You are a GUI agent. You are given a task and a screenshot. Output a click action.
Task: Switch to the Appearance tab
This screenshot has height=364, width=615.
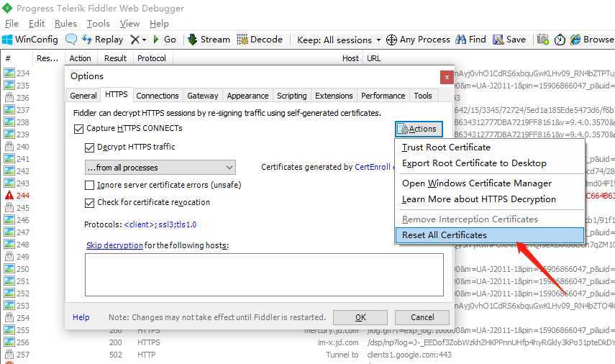[x=247, y=96]
